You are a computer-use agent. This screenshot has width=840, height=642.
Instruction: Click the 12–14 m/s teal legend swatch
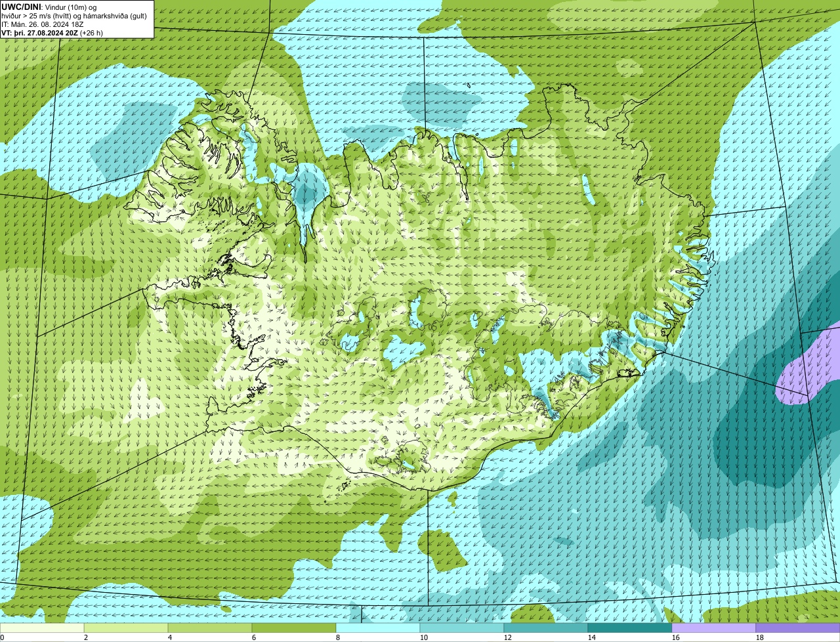click(546, 628)
